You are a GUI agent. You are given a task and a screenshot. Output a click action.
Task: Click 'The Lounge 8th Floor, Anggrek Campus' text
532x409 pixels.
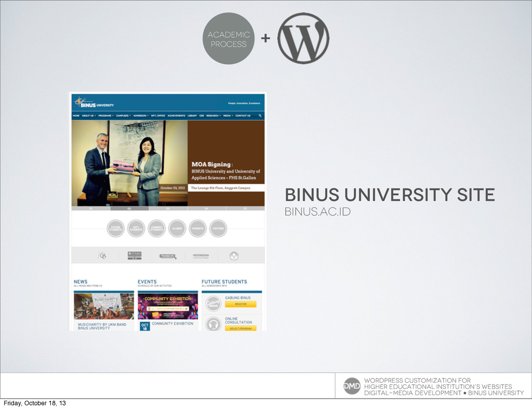tap(220, 188)
